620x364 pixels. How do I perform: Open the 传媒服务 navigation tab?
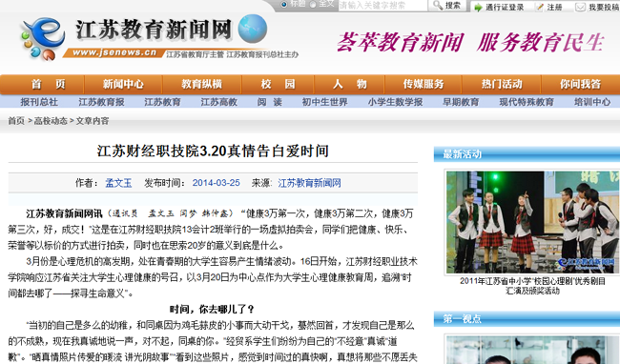pos(424,84)
